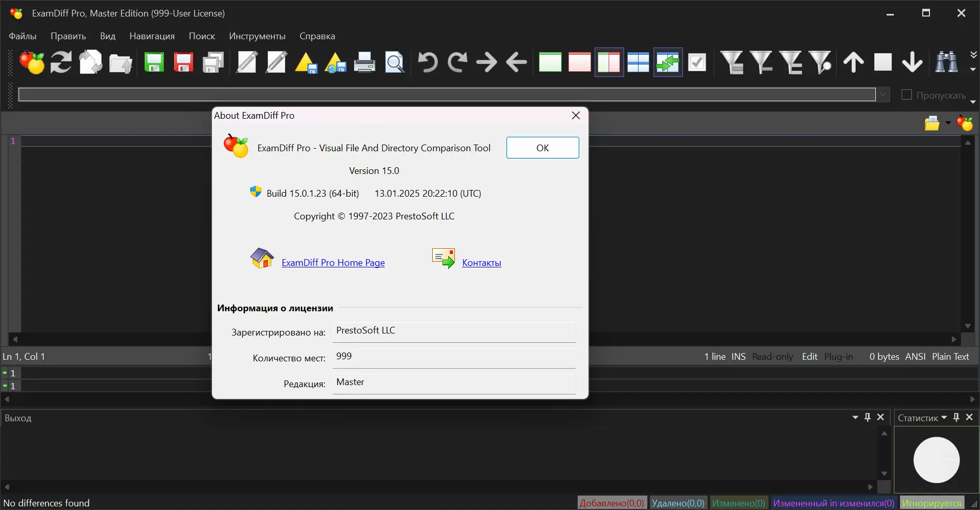This screenshot has width=980, height=510.
Task: Open print preview magnifier icon
Action: [x=395, y=62]
